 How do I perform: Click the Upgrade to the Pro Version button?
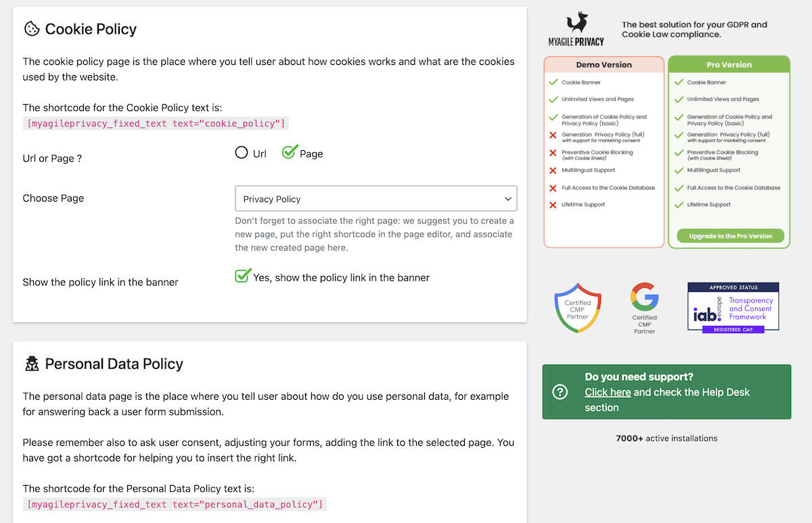(730, 236)
